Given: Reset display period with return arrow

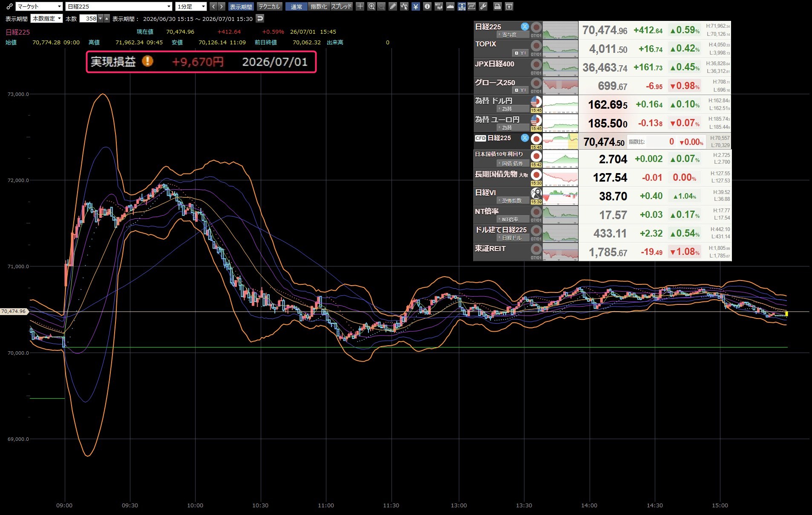Looking at the screenshot, I should click(260, 18).
